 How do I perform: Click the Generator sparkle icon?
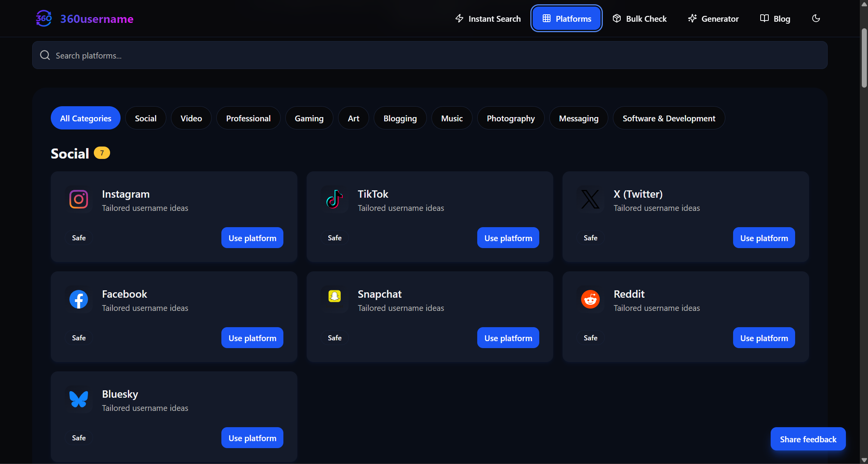(x=692, y=18)
